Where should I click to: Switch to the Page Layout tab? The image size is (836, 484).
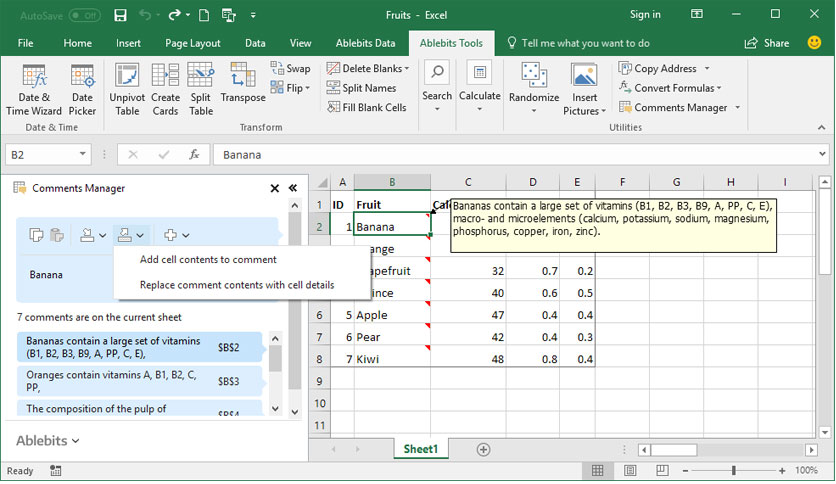(x=192, y=43)
